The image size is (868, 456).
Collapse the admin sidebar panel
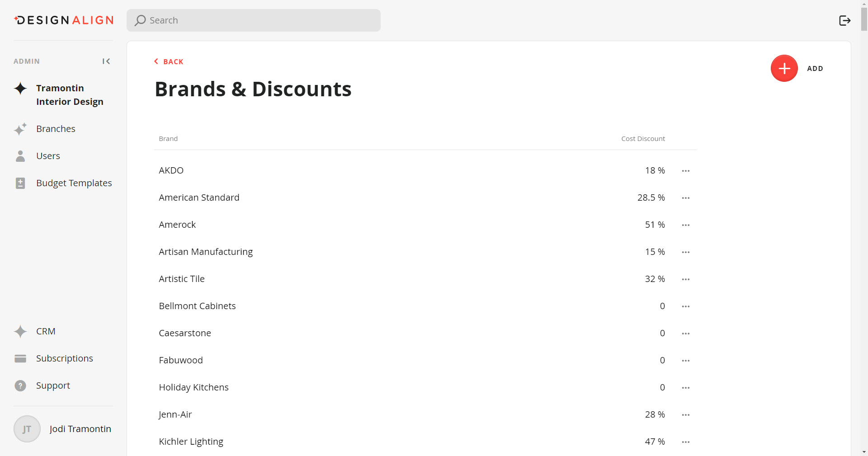tap(106, 61)
